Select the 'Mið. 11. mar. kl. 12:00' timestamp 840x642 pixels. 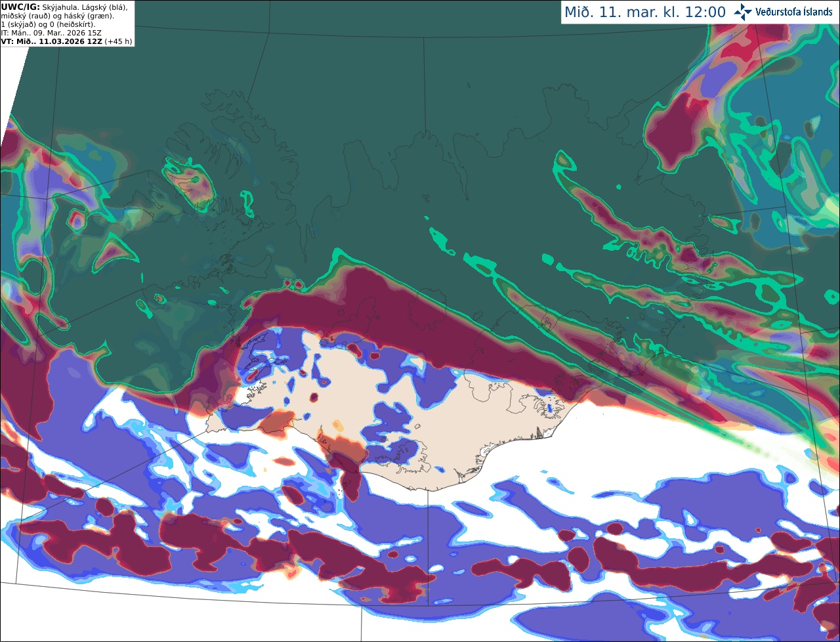[x=645, y=12]
